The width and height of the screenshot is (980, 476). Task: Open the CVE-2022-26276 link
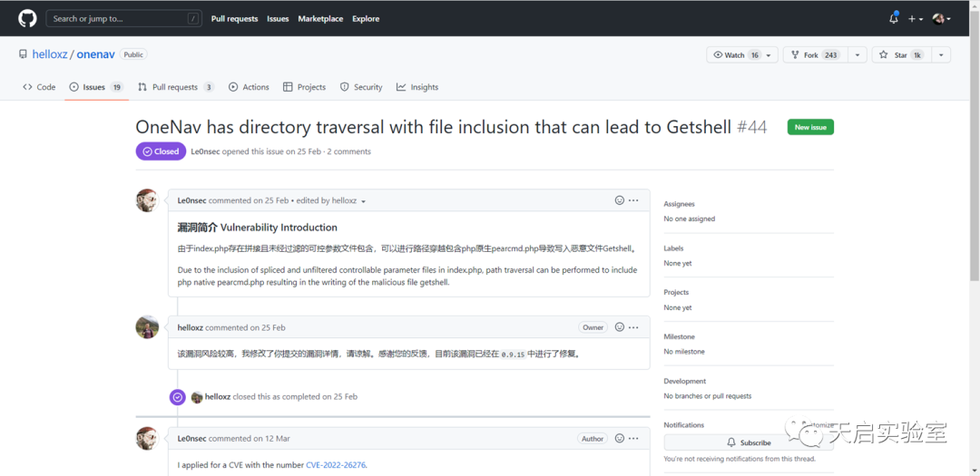[x=336, y=465]
